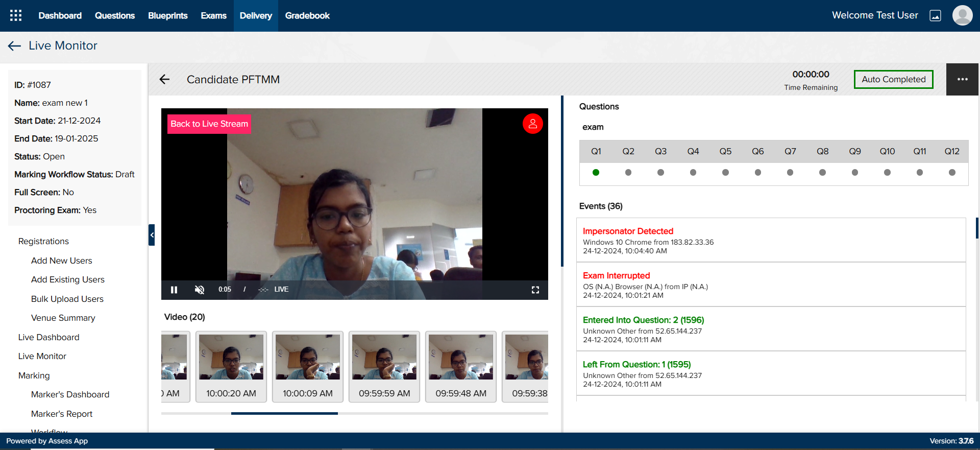
Task: Click the Back to Live Stream button
Action: [x=209, y=124]
